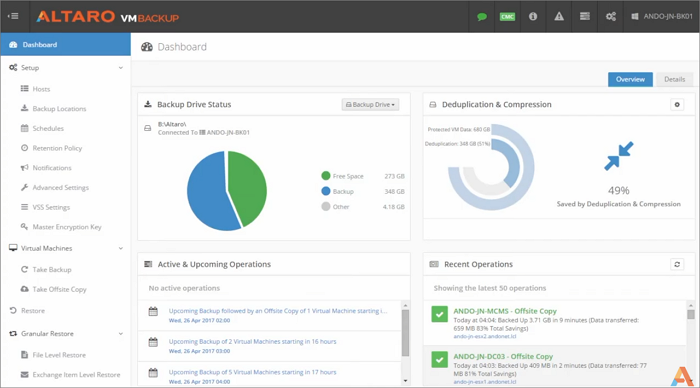Collapse the Setup section chevron

tap(121, 68)
